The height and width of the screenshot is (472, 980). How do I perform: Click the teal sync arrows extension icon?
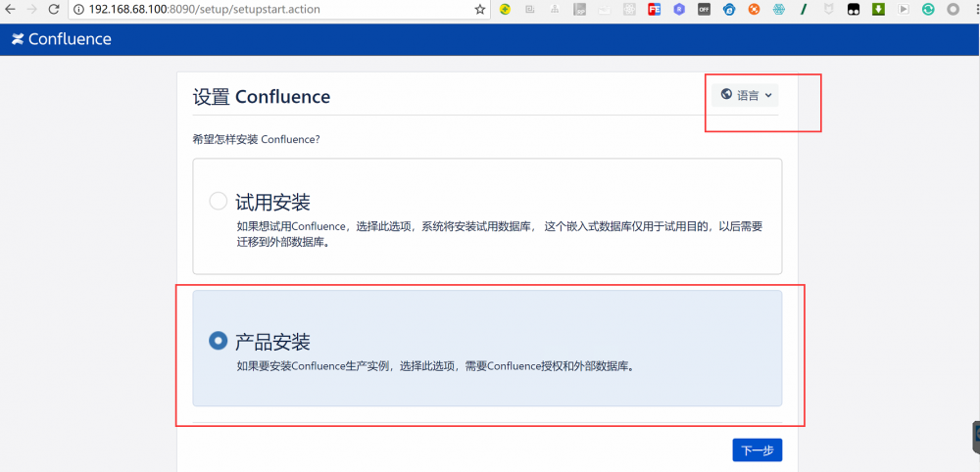click(929, 10)
